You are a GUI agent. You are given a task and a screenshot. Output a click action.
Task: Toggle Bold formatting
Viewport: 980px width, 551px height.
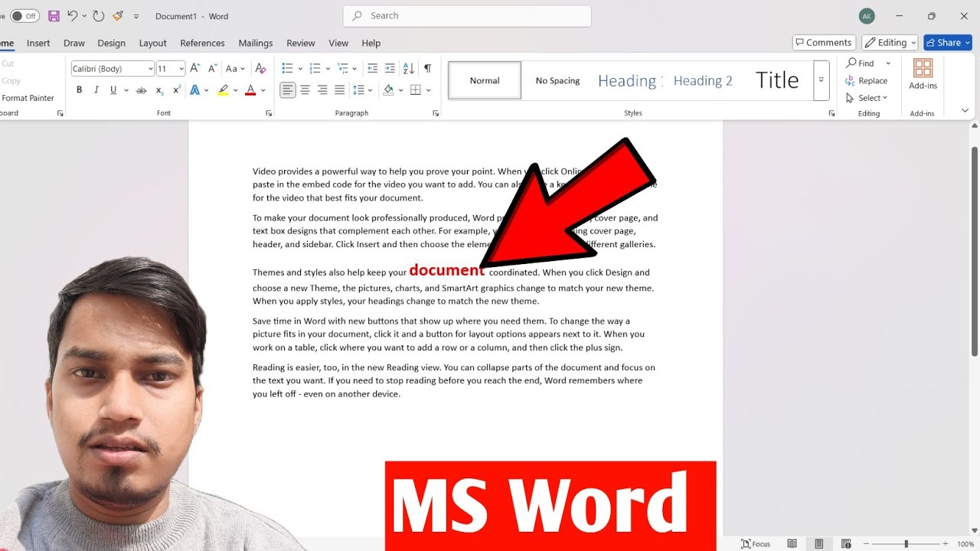79,90
